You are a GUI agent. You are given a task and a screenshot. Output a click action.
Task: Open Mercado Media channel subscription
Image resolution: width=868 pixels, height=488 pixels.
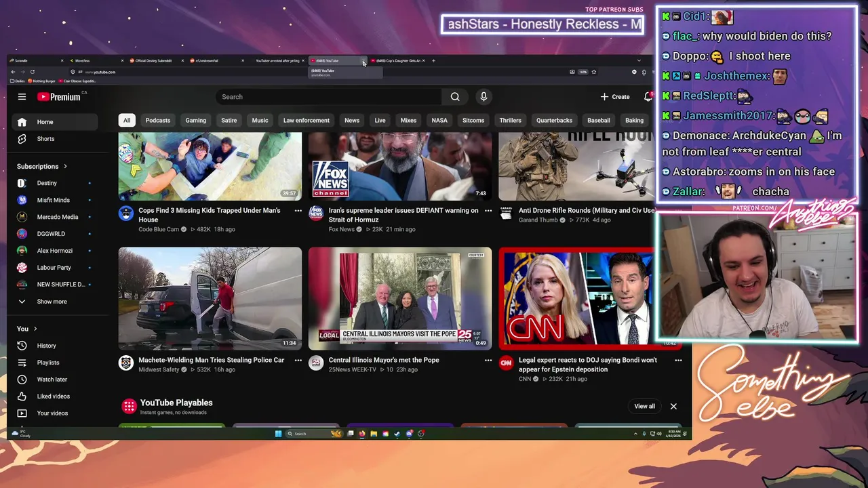55,217
